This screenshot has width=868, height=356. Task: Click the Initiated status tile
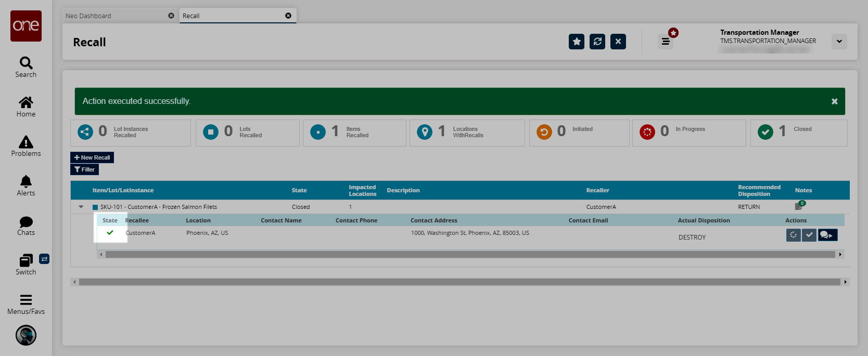pos(579,133)
